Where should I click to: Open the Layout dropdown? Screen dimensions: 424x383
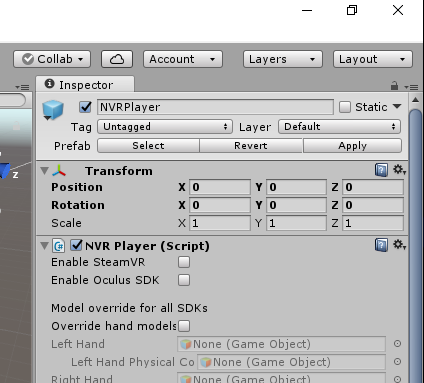373,59
